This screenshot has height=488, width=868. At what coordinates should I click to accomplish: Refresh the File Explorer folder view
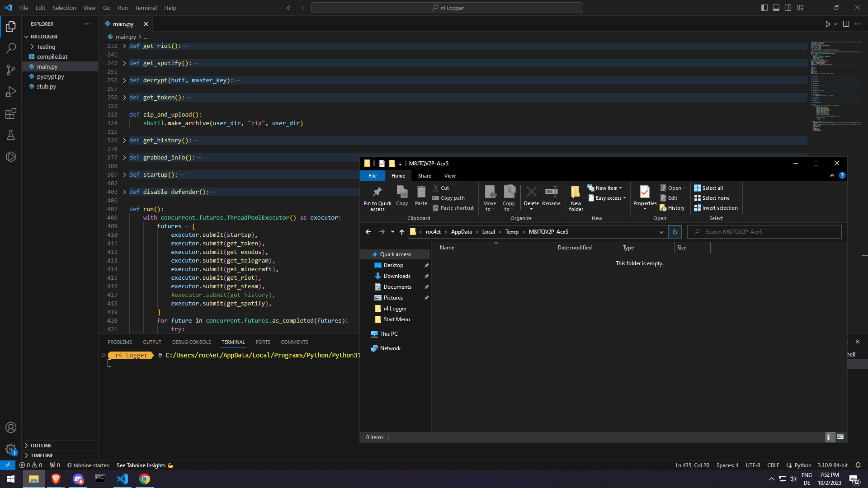point(675,232)
